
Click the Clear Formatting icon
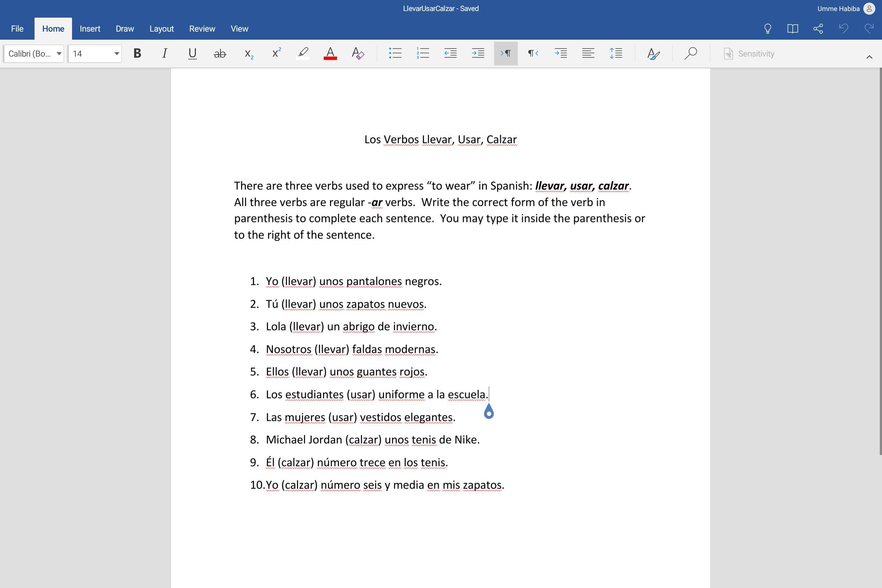(x=358, y=54)
